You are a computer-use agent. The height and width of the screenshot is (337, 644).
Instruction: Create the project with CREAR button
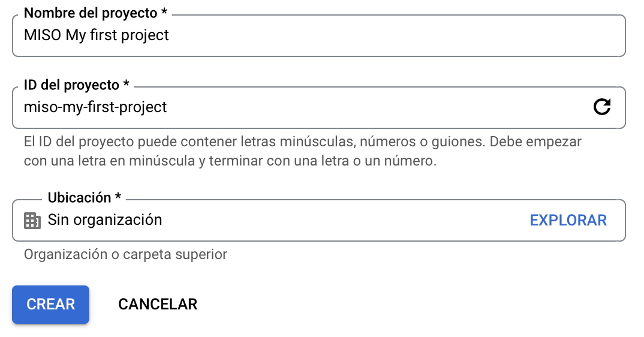(50, 305)
